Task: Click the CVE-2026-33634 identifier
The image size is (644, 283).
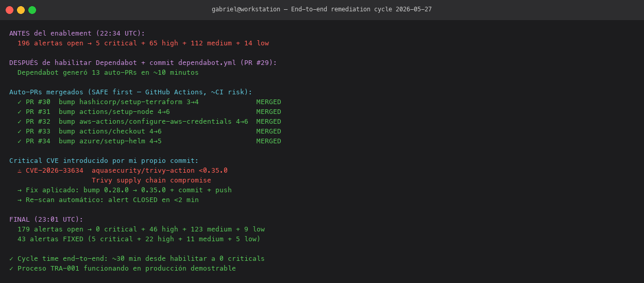Action: pos(55,171)
